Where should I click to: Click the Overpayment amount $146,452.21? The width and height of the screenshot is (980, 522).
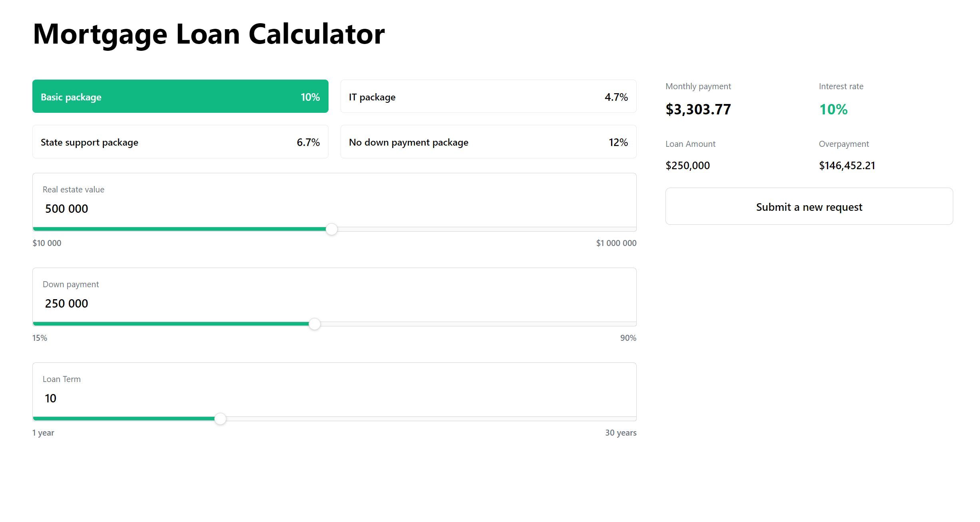tap(847, 166)
